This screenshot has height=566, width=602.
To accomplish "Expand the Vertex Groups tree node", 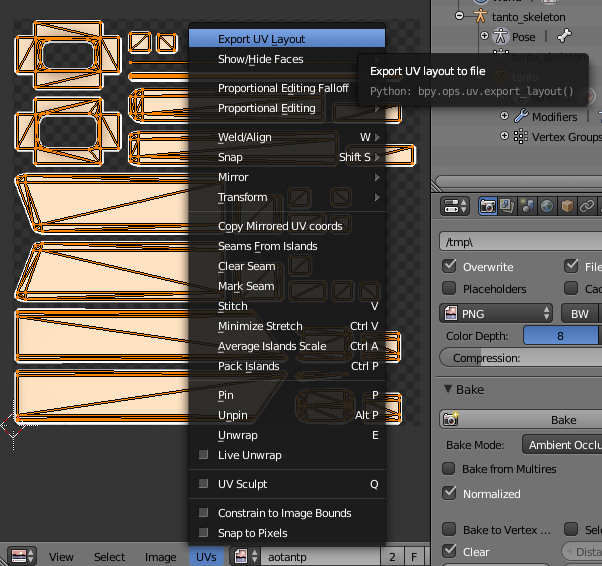I will tap(504, 136).
